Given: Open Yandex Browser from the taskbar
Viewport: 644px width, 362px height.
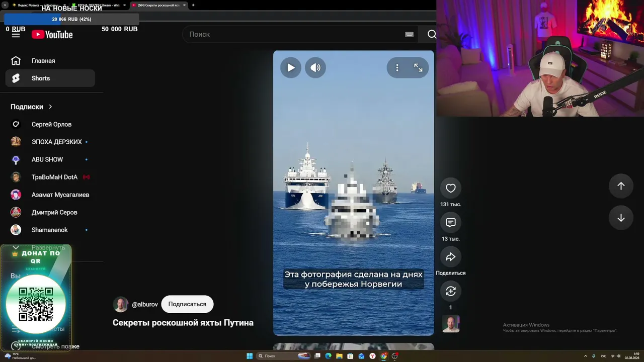Looking at the screenshot, I should (373, 356).
